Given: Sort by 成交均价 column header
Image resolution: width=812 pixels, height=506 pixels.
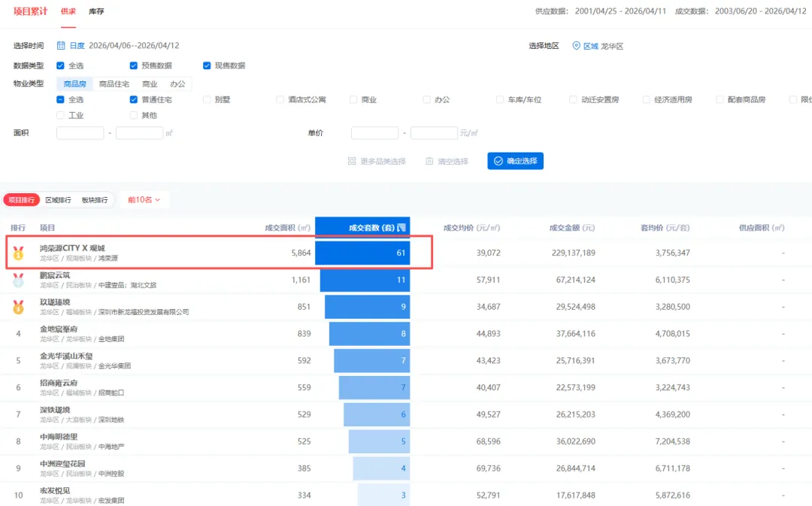Looking at the screenshot, I should [471, 228].
